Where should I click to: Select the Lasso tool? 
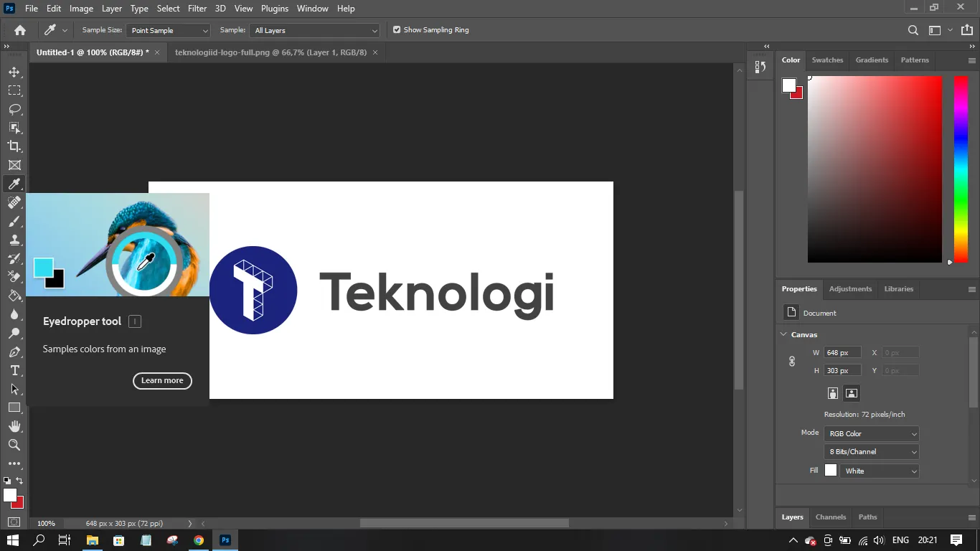click(14, 109)
